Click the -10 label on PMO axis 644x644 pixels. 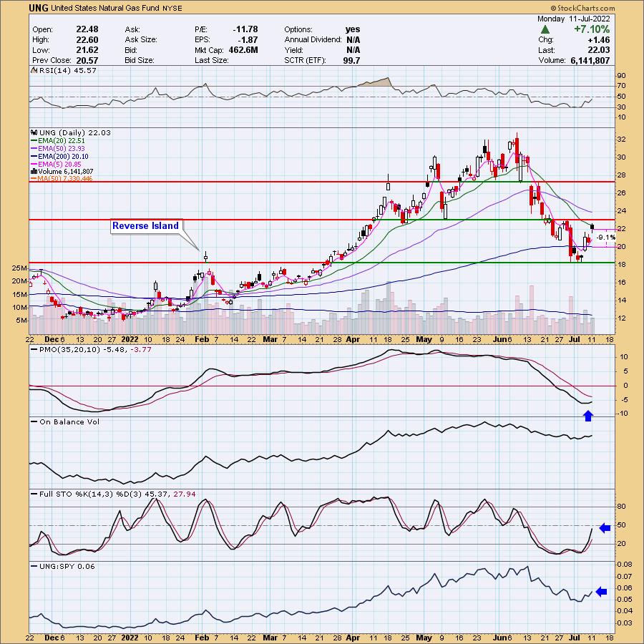point(623,414)
